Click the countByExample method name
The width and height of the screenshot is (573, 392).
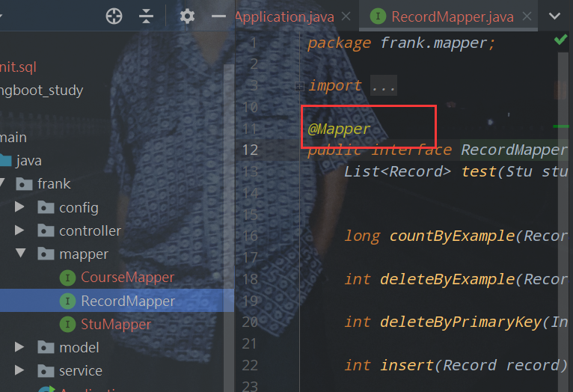452,236
